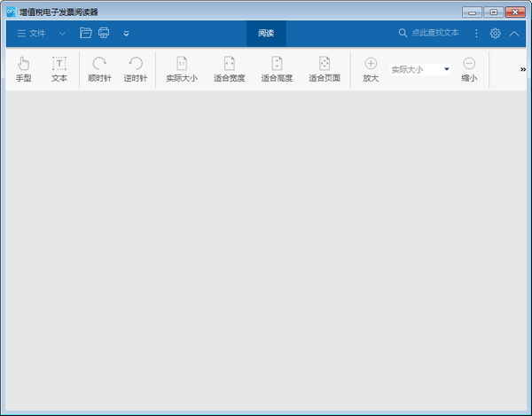Image resolution: width=532 pixels, height=416 pixels.
Task: Click the 适合页面 fit page icon
Action: [x=325, y=69]
